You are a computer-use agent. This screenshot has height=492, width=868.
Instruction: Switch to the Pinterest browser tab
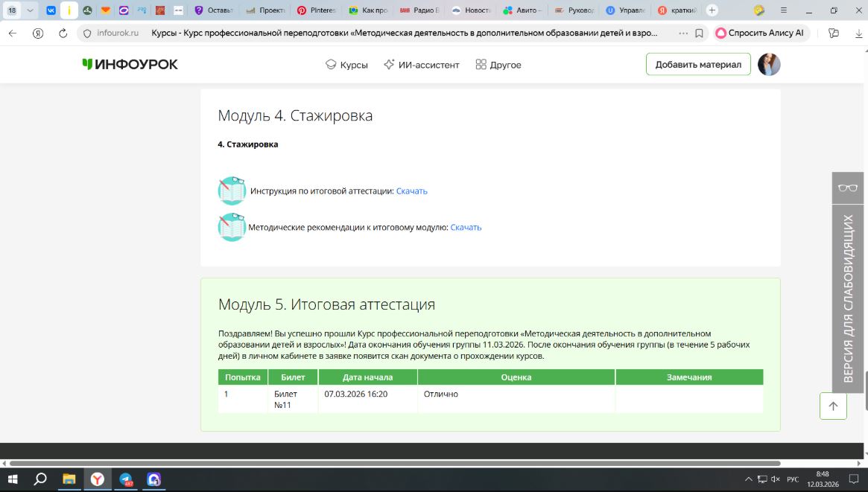318,10
